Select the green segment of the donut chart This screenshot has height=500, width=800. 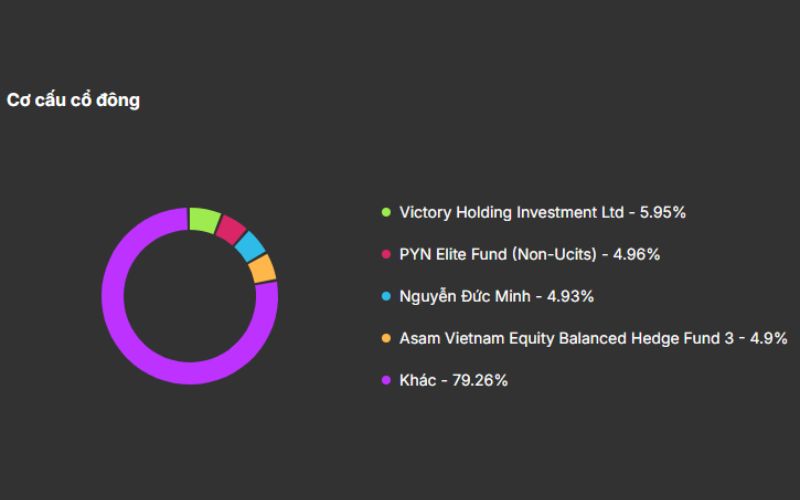point(204,220)
